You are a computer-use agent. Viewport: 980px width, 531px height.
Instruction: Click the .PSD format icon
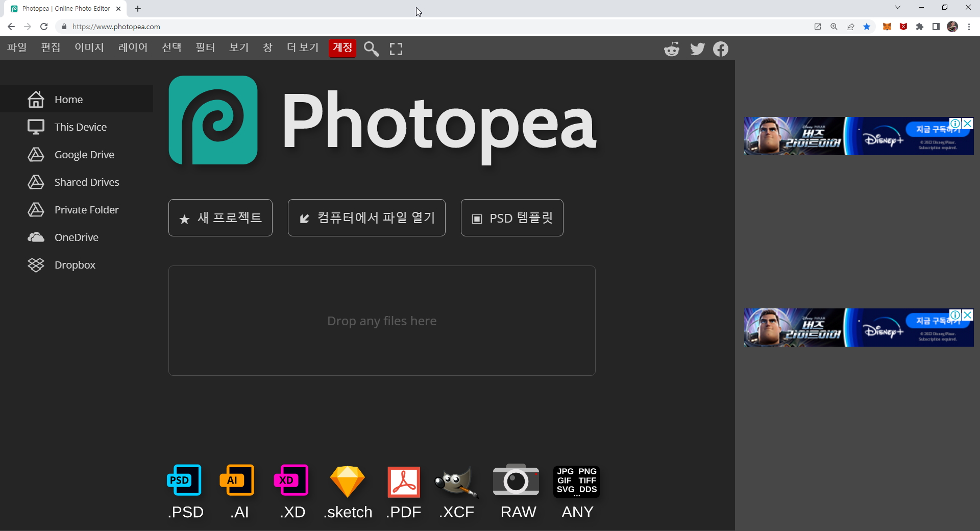[x=185, y=480]
